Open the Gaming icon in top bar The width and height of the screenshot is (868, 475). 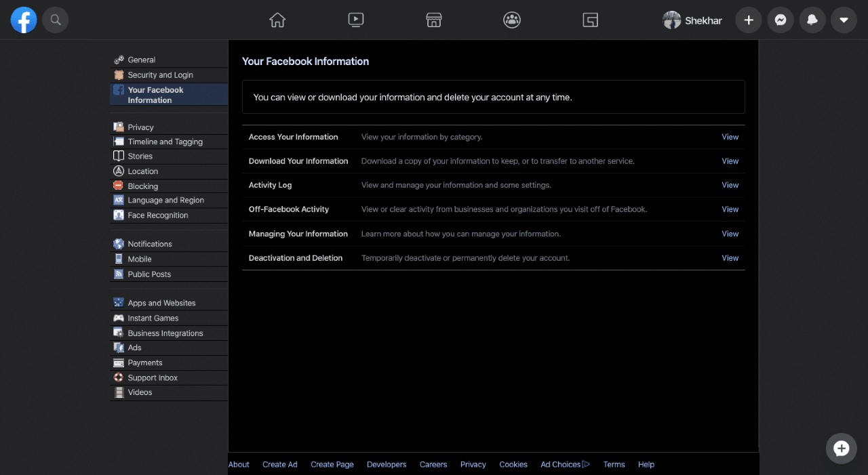coord(591,20)
